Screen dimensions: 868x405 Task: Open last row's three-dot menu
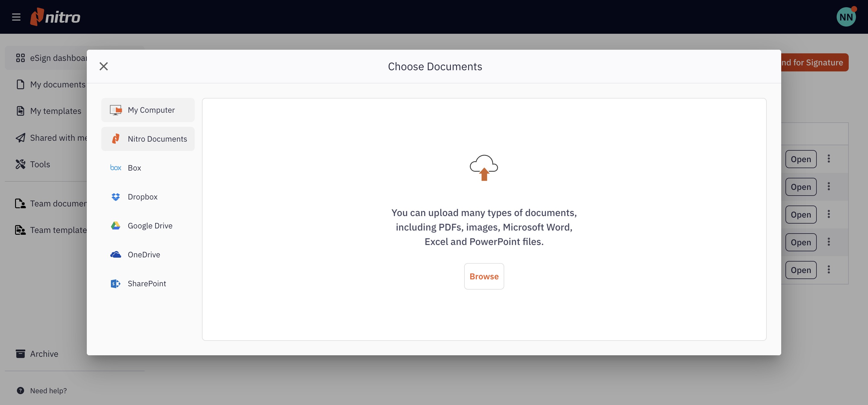pyautogui.click(x=829, y=270)
